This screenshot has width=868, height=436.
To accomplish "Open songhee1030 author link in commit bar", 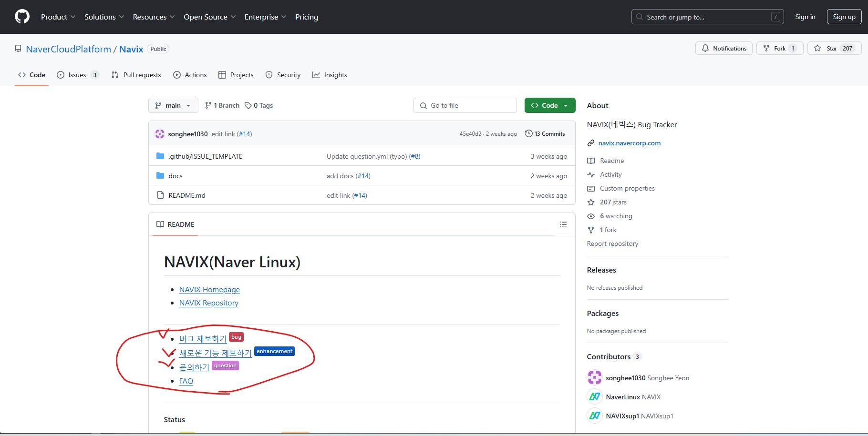I will [x=188, y=134].
